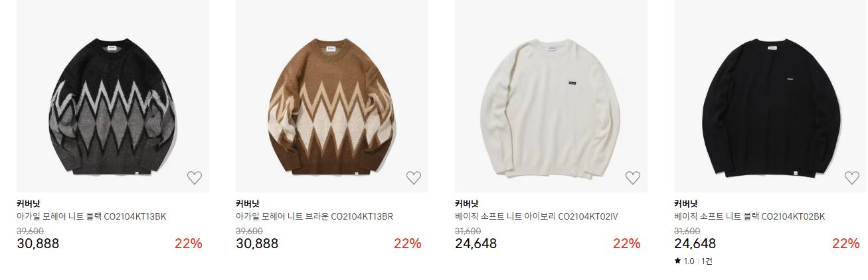Tap the heart icon on the ivory soft knit
868x280 pixels.
pyautogui.click(x=633, y=178)
